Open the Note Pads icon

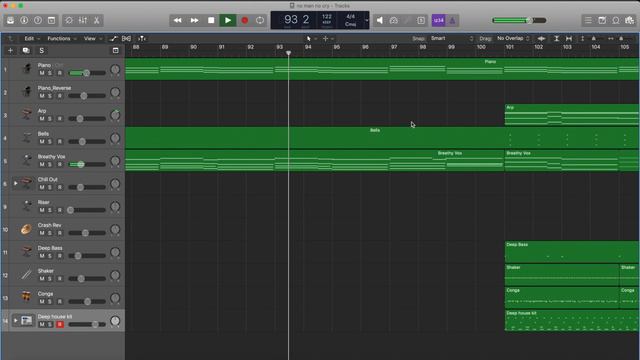click(x=602, y=20)
